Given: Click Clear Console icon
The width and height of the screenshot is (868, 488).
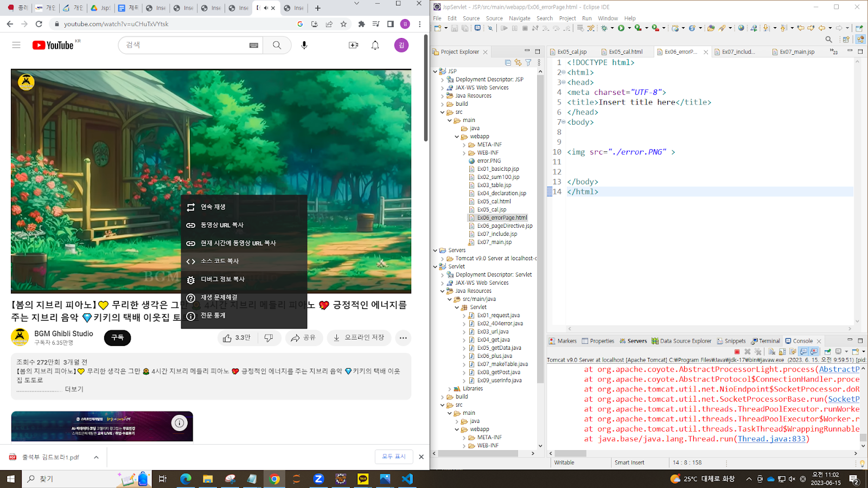Looking at the screenshot, I should coord(771,351).
